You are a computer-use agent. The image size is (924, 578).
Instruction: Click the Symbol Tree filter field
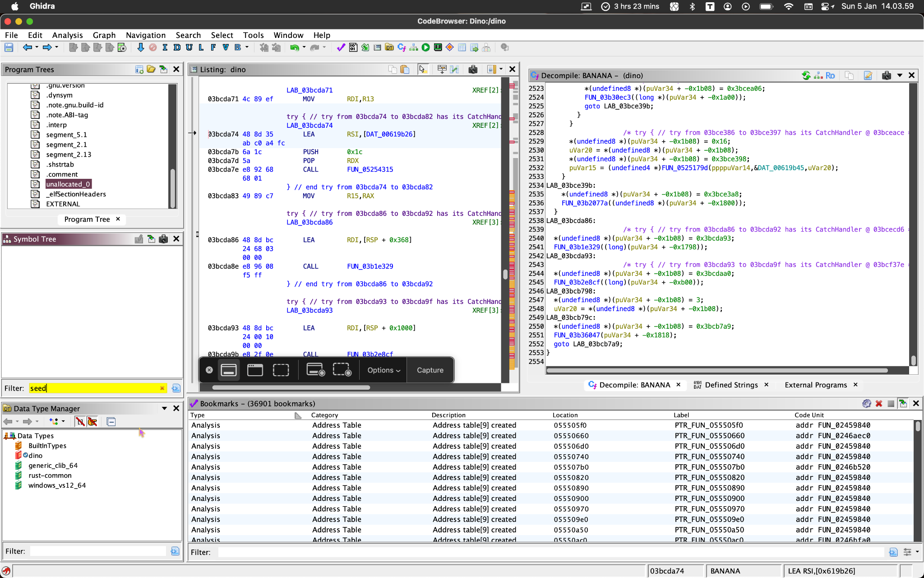95,388
